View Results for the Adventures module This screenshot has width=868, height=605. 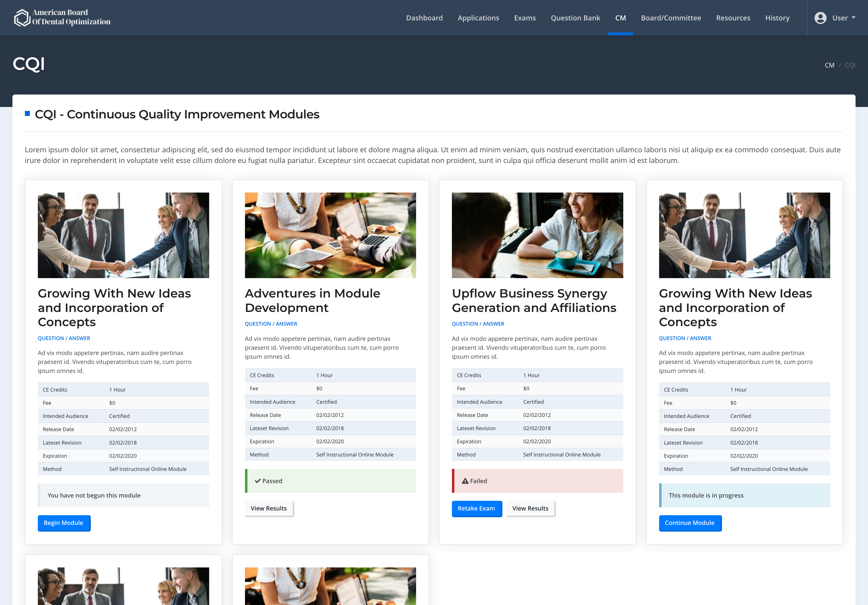[x=269, y=508]
